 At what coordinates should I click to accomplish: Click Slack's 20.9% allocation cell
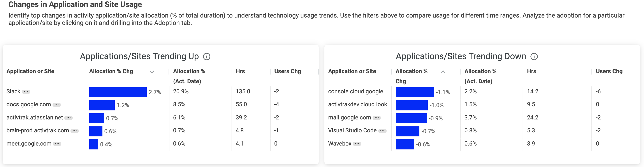coord(181,91)
